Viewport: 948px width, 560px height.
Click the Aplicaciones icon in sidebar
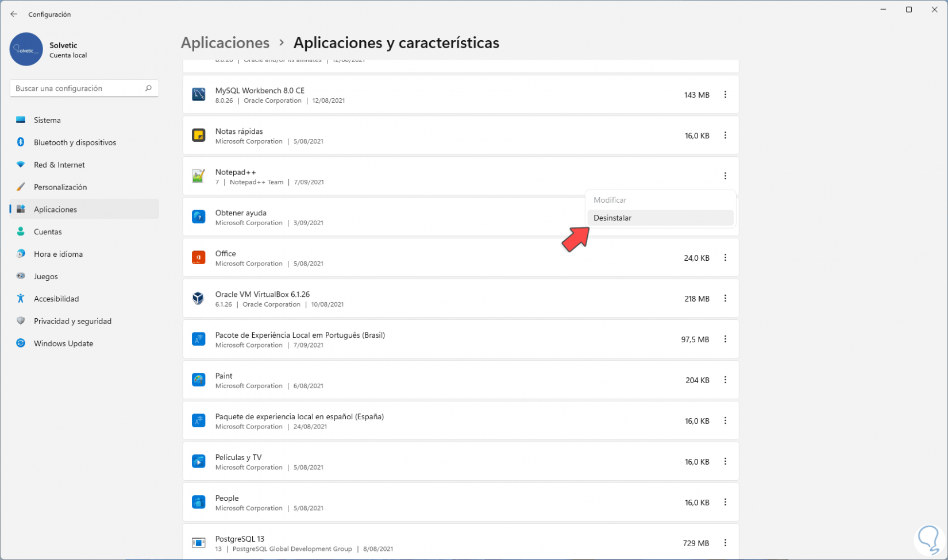[x=21, y=210]
